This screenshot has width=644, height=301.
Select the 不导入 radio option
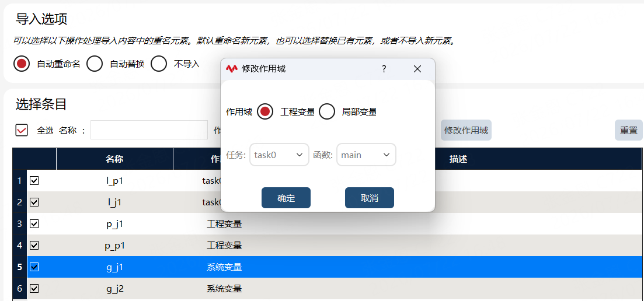tap(159, 64)
